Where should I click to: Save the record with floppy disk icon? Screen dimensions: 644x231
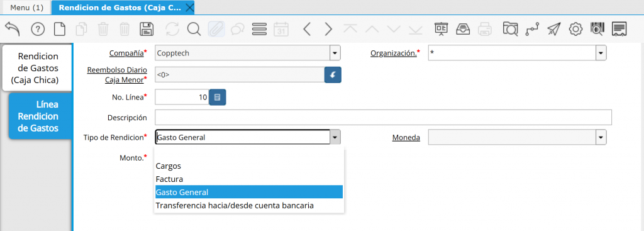[x=147, y=29]
